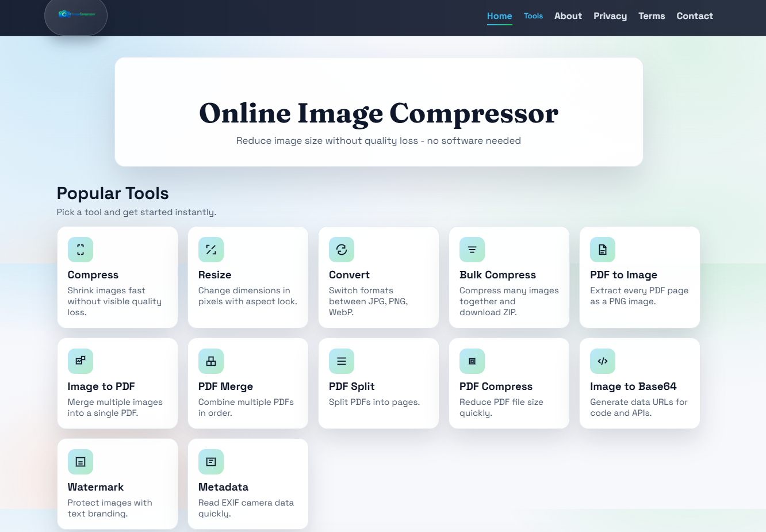Screen dimensions: 766x532
Task: Open the PDF Split icon
Action: (x=342, y=361)
